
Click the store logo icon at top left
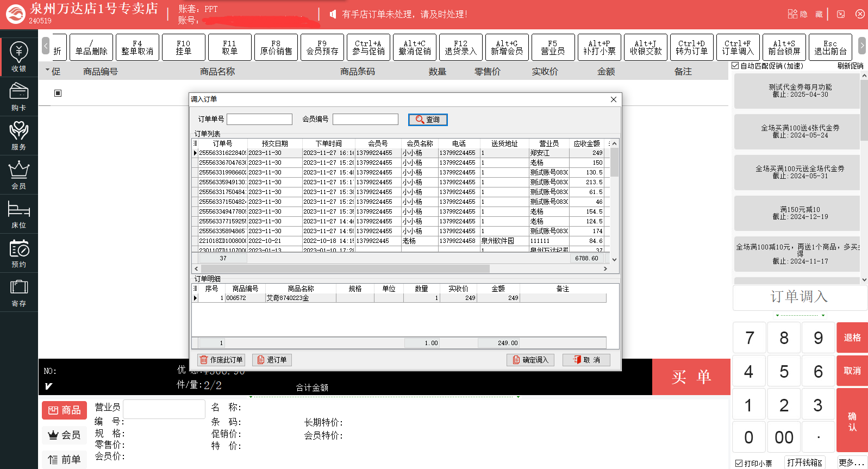point(15,14)
